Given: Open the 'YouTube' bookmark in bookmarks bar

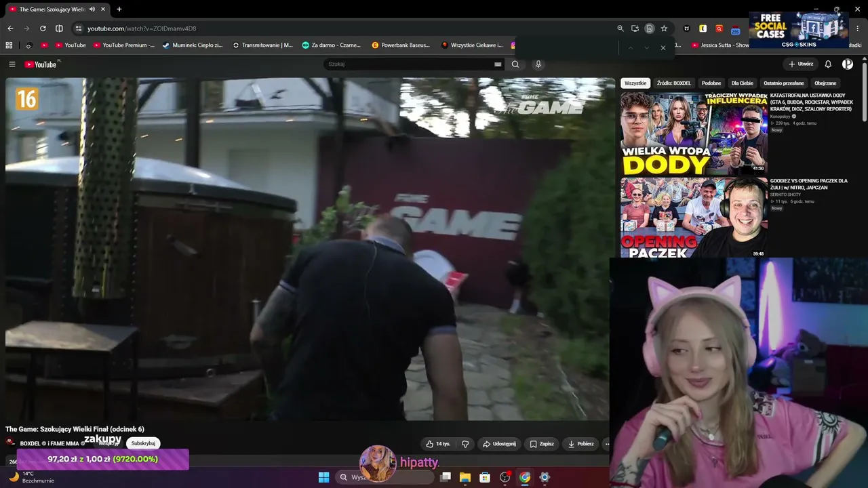Looking at the screenshot, I should point(71,45).
